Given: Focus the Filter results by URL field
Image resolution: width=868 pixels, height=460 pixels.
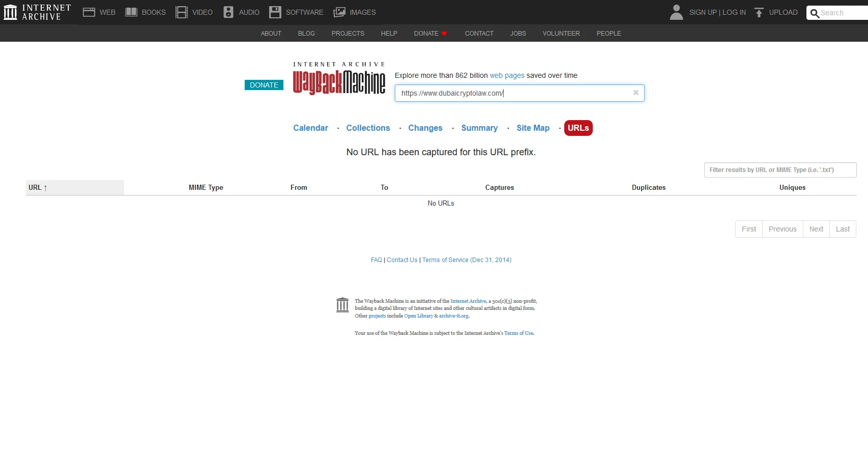Looking at the screenshot, I should [780, 170].
